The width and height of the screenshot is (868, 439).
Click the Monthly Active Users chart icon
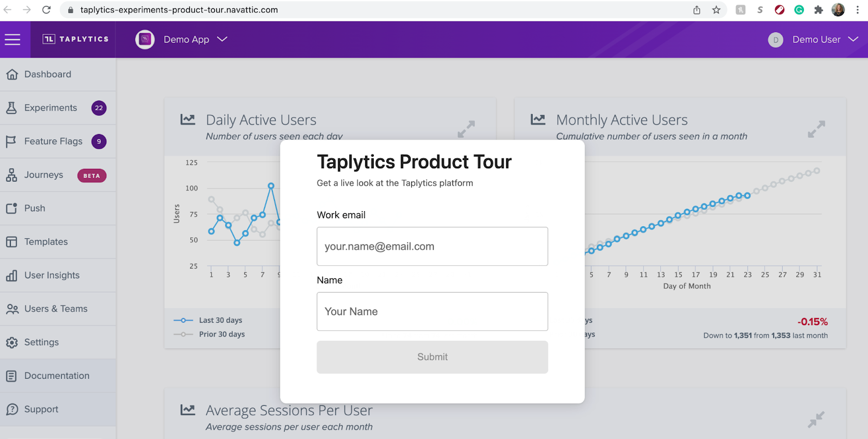[538, 119]
